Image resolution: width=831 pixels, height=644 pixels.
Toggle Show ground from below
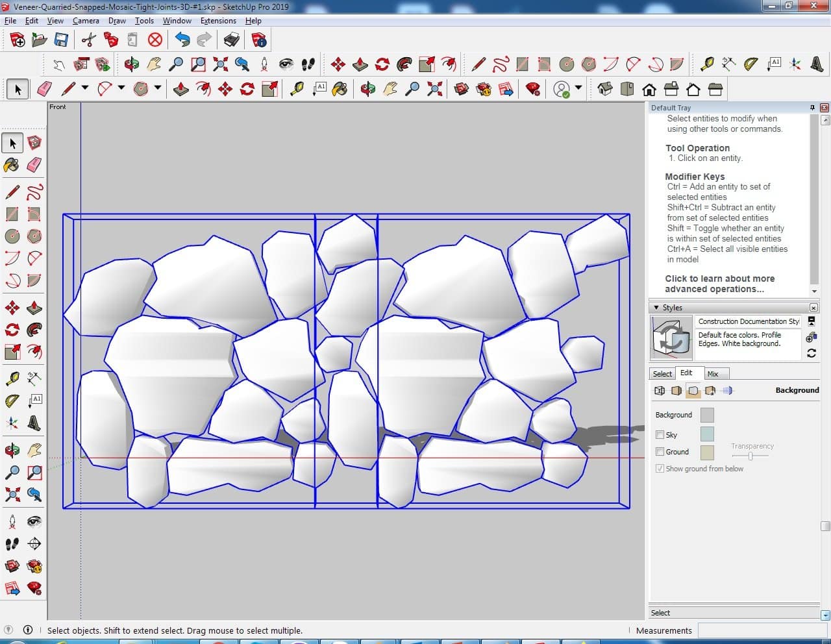pos(660,469)
